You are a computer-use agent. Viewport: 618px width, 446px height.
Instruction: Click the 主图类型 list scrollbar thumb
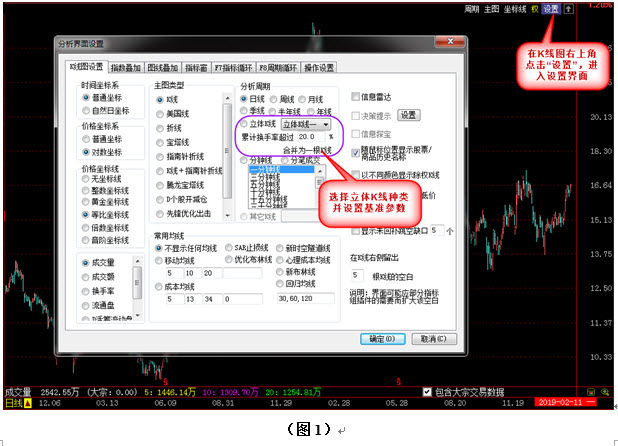(227, 151)
